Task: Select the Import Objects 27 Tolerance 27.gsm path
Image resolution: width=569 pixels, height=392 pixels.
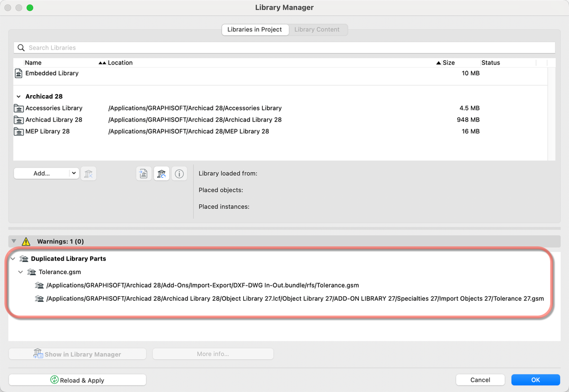Action: 295,299
